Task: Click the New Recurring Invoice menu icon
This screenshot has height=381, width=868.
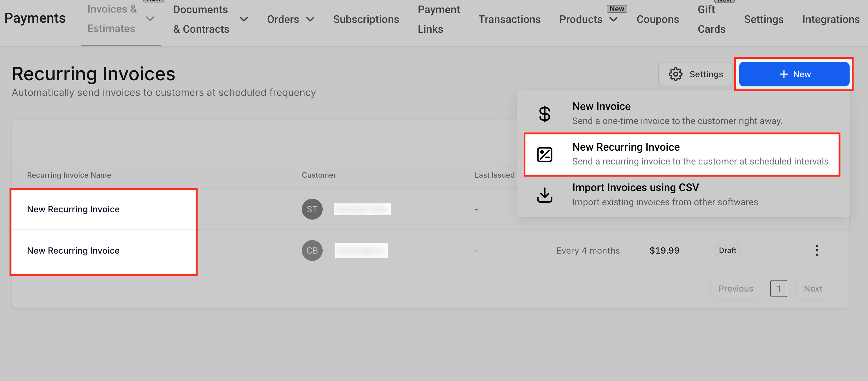Action: point(544,154)
